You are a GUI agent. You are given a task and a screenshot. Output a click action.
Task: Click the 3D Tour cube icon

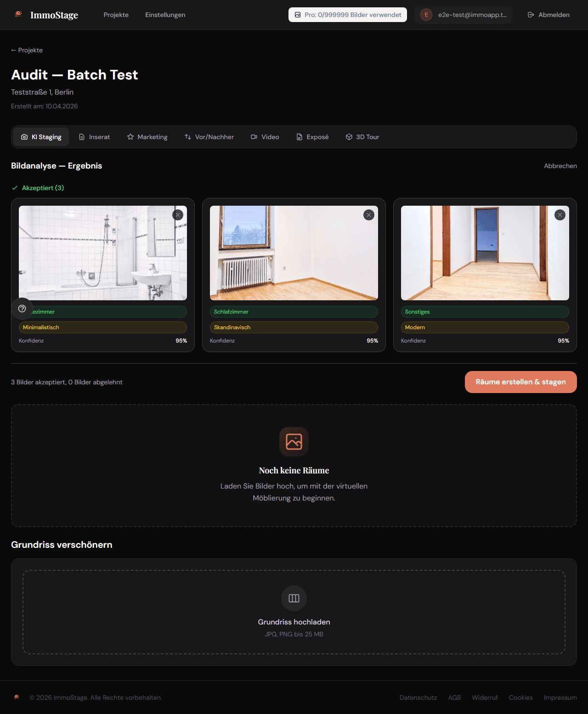[349, 137]
